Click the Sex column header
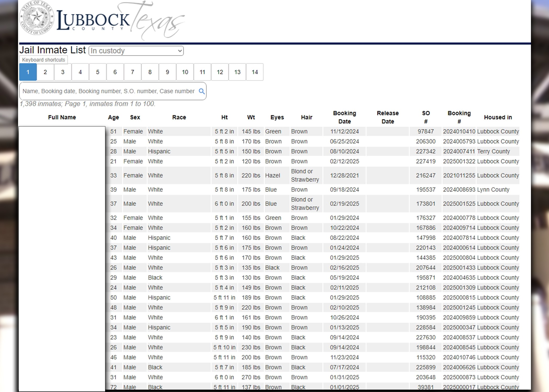This screenshot has width=549, height=392. (x=135, y=117)
